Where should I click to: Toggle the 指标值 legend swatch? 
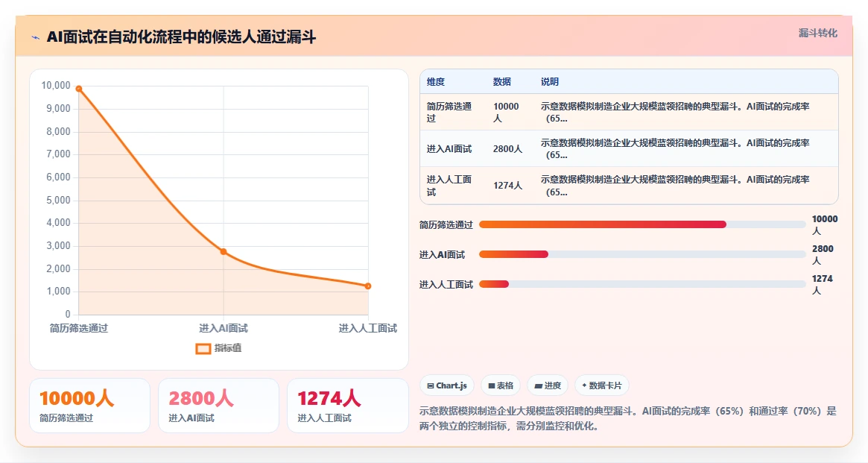click(203, 348)
